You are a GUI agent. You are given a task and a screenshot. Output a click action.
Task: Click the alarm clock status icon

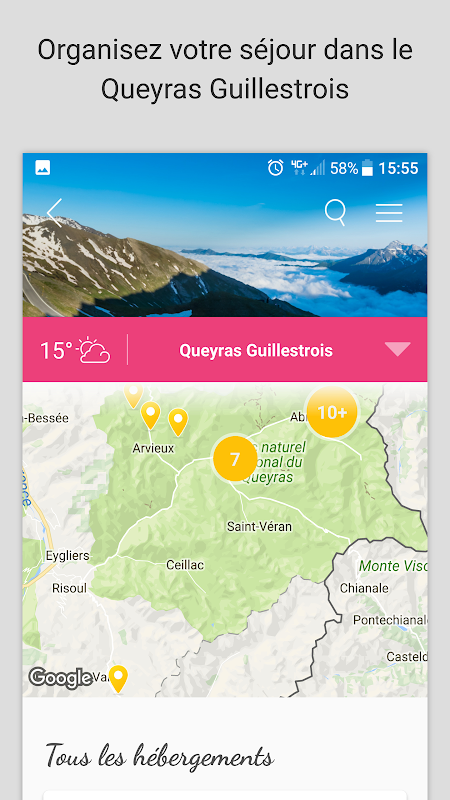[x=276, y=168]
